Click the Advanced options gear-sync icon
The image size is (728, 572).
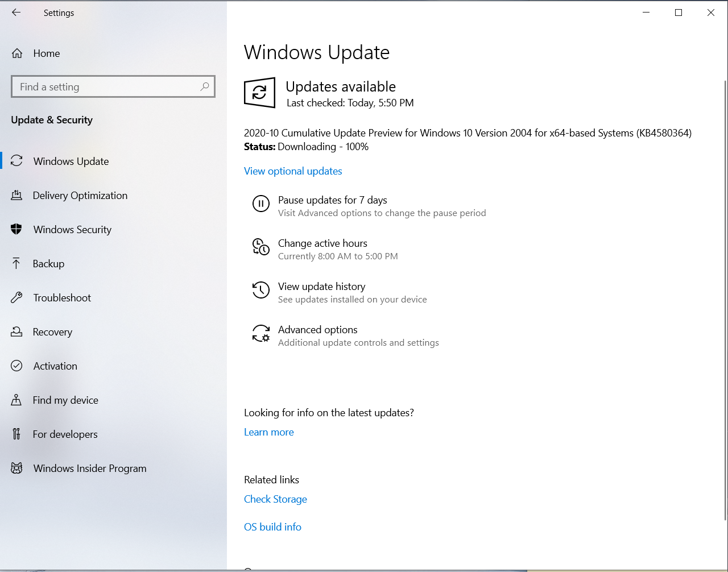pyautogui.click(x=261, y=333)
